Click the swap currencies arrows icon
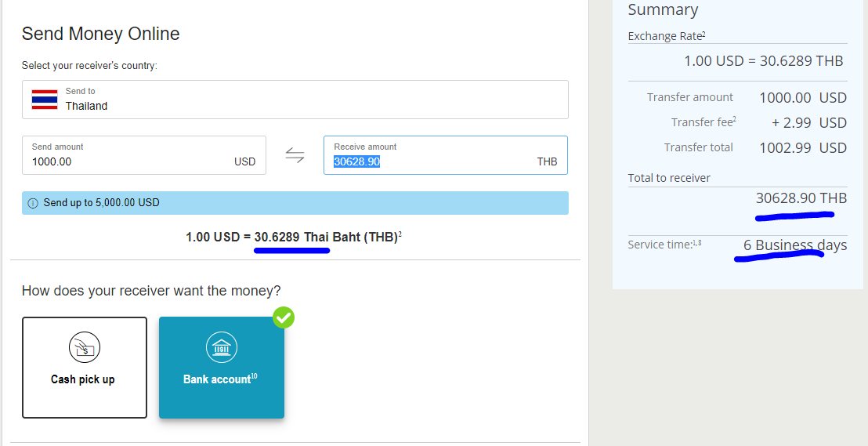Viewport: 868px width, 446px height. tap(295, 155)
